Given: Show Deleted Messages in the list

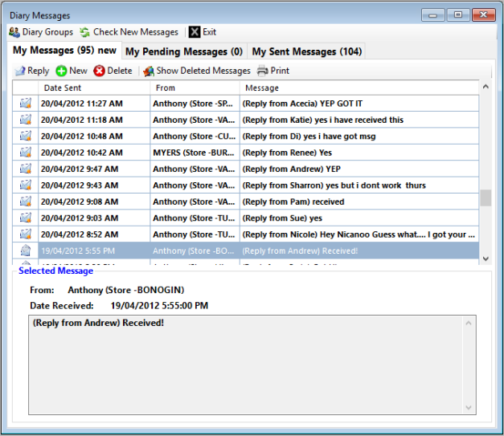Looking at the screenshot, I should pyautogui.click(x=196, y=71).
